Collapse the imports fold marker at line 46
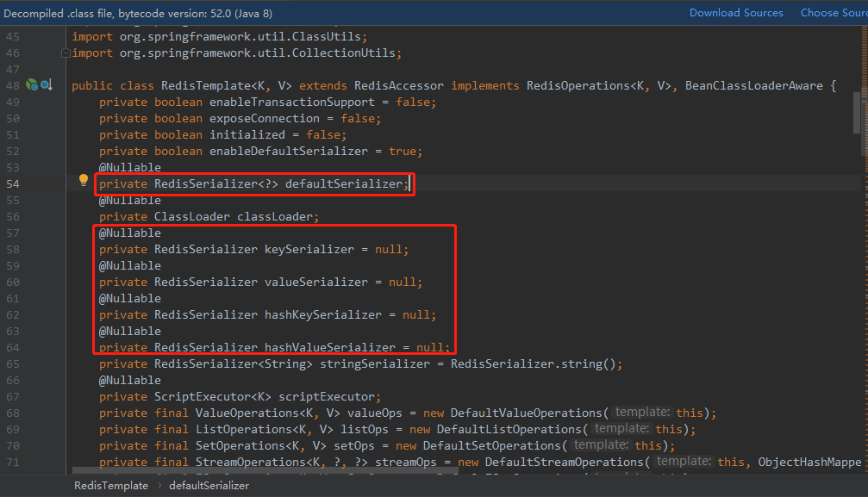This screenshot has width=868, height=497. click(x=66, y=53)
